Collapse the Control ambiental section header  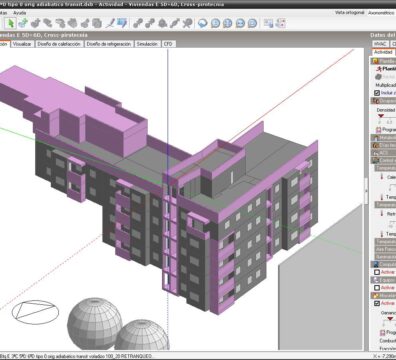click(x=383, y=160)
